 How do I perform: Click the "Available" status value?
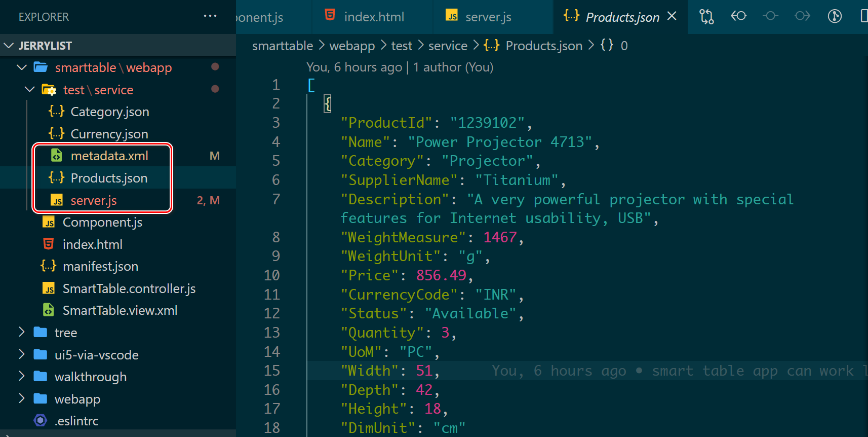(x=470, y=313)
